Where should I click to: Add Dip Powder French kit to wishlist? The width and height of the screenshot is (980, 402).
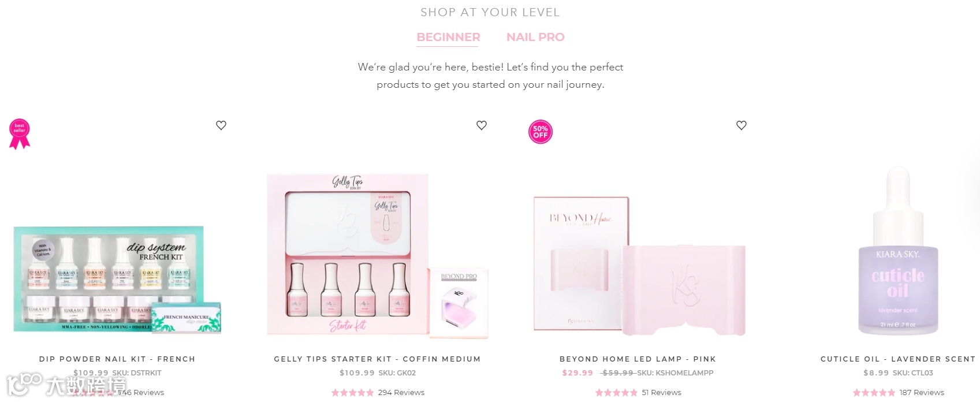click(x=221, y=125)
